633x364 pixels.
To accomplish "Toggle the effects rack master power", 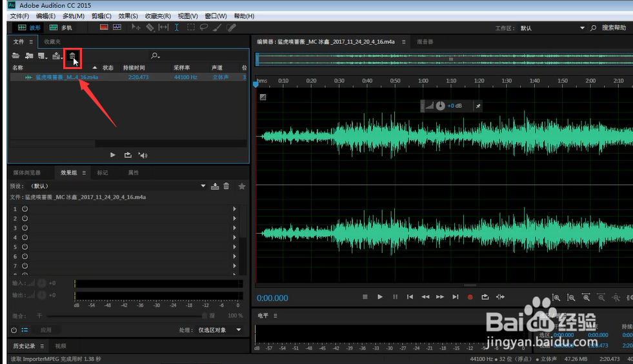I will click(14, 330).
